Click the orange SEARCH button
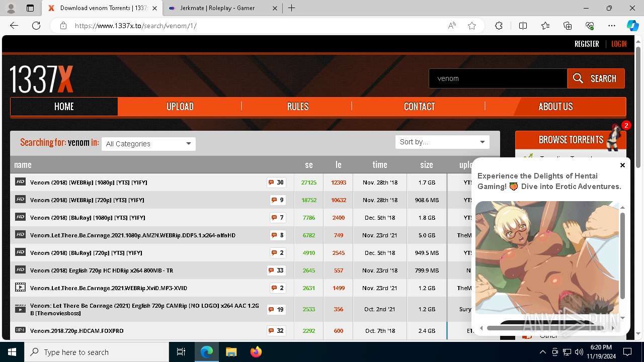The image size is (644, 362). coord(596,78)
